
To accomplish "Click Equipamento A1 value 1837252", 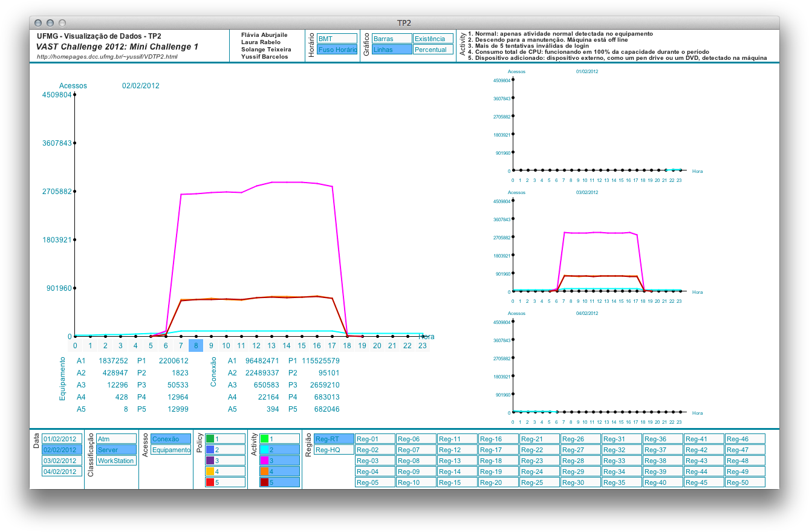I will [113, 361].
